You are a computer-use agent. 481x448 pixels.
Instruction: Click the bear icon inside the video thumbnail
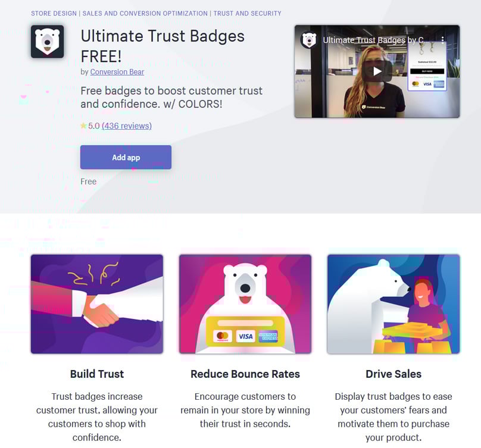308,40
